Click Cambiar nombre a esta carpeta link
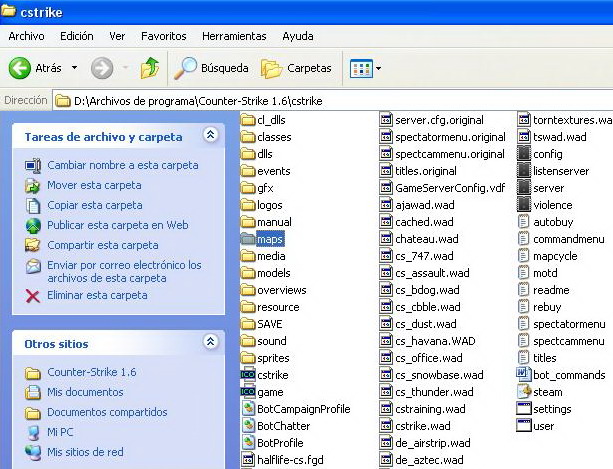Image resolution: width=613 pixels, height=469 pixels. [122, 165]
